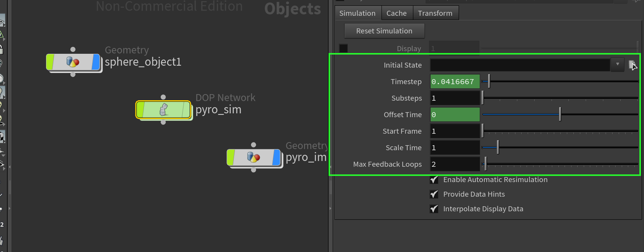The width and height of the screenshot is (644, 252).
Task: Click the pyro_sim node name label
Action: click(x=218, y=110)
